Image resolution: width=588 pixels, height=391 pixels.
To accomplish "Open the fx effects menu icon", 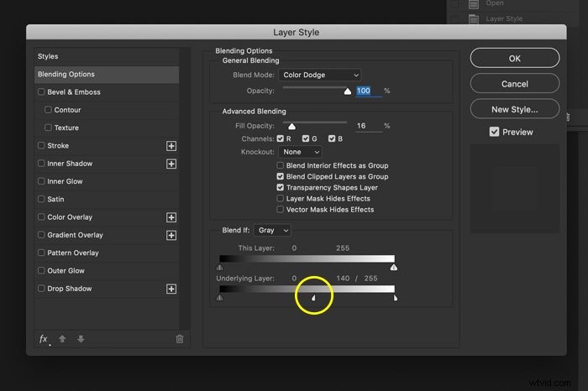I will pos(44,339).
